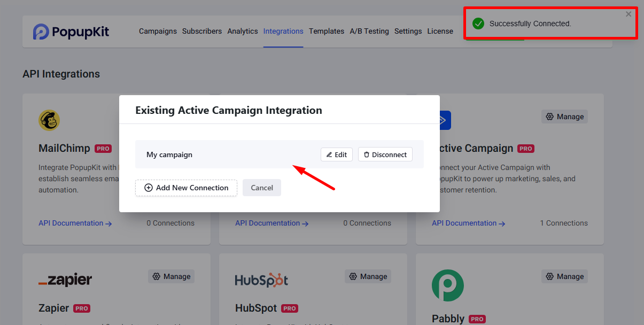Open the Templates tab

tap(327, 31)
